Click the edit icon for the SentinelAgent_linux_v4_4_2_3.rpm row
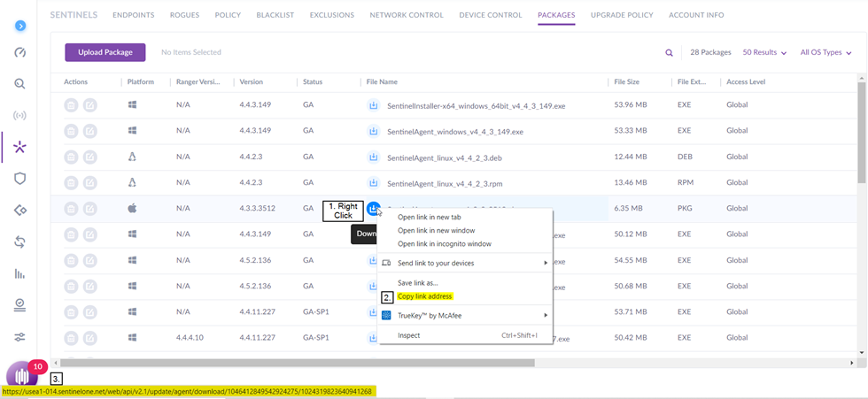868x399 pixels. 90,183
